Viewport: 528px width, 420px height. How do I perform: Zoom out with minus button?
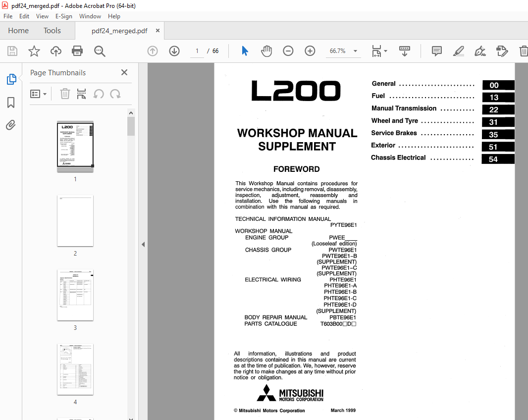[288, 51]
